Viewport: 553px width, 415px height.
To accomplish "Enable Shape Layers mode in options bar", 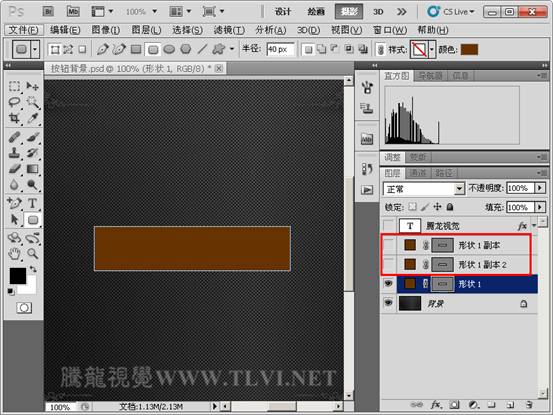I will pyautogui.click(x=55, y=49).
